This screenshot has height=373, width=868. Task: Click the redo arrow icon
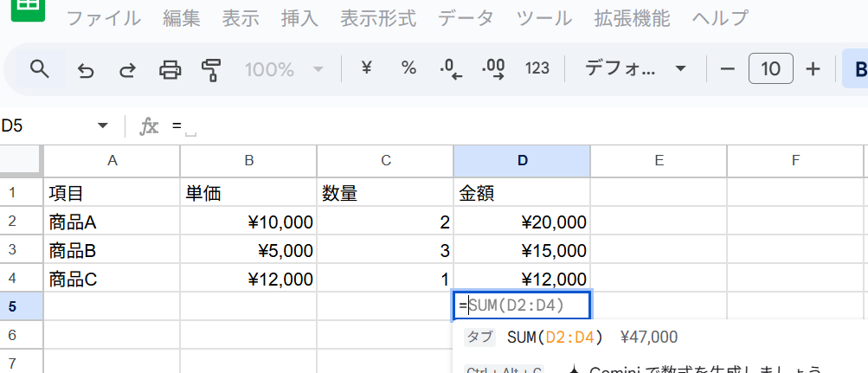[x=127, y=69]
